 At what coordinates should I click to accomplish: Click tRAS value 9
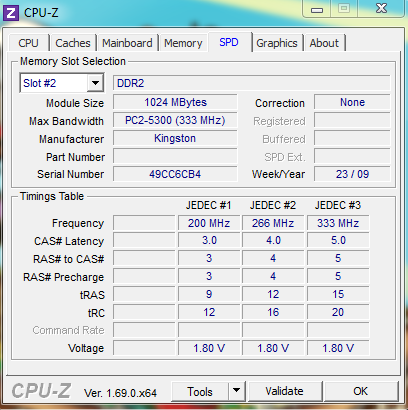pos(209,294)
